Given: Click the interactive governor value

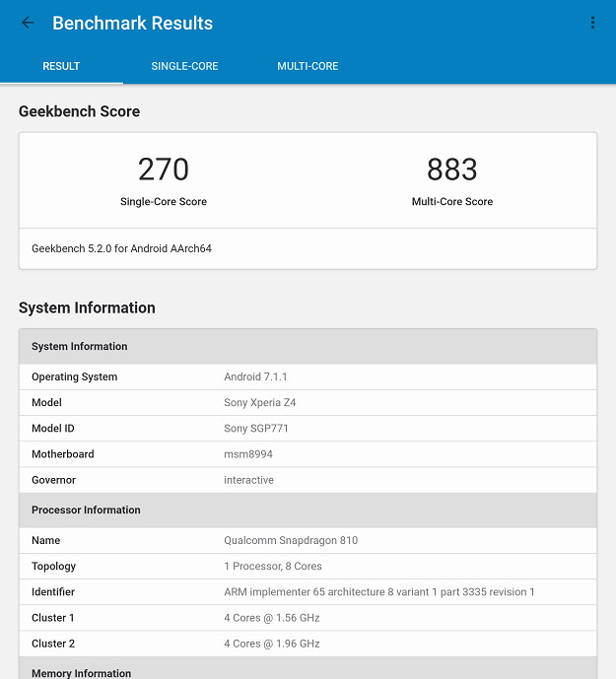Looking at the screenshot, I should click(248, 480).
